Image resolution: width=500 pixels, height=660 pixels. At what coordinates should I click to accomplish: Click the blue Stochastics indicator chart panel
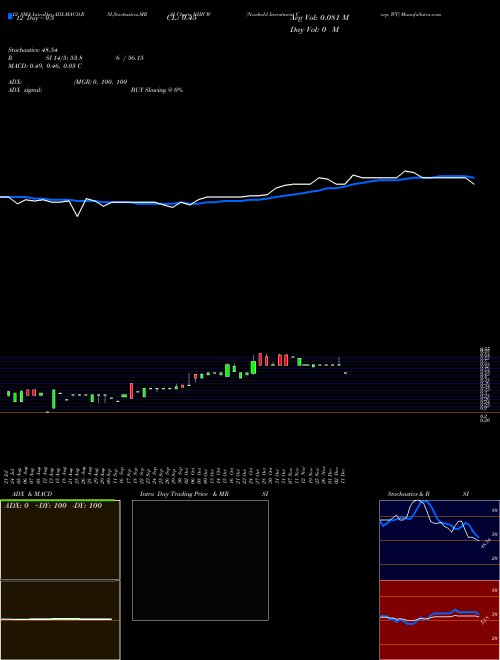[439, 540]
